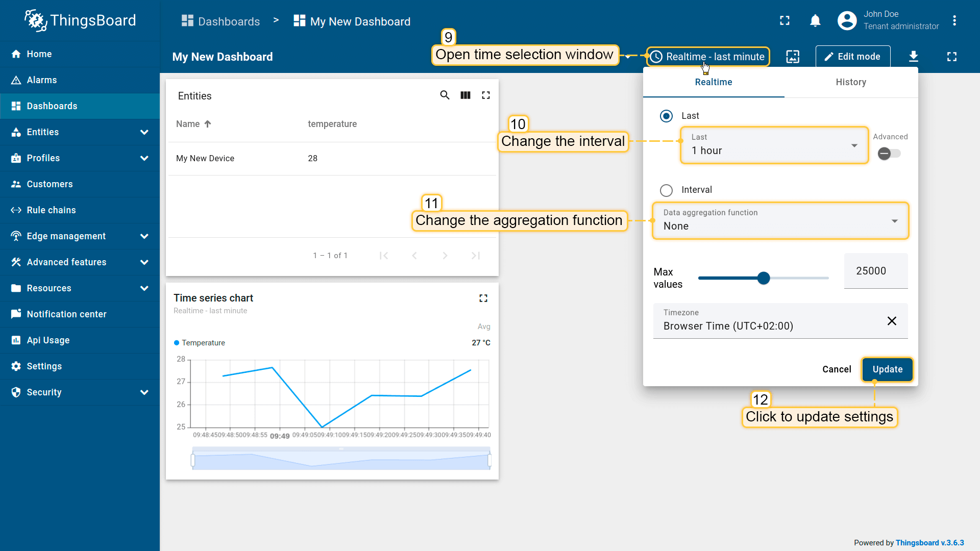Open Data aggregation function dropdown

780,221
